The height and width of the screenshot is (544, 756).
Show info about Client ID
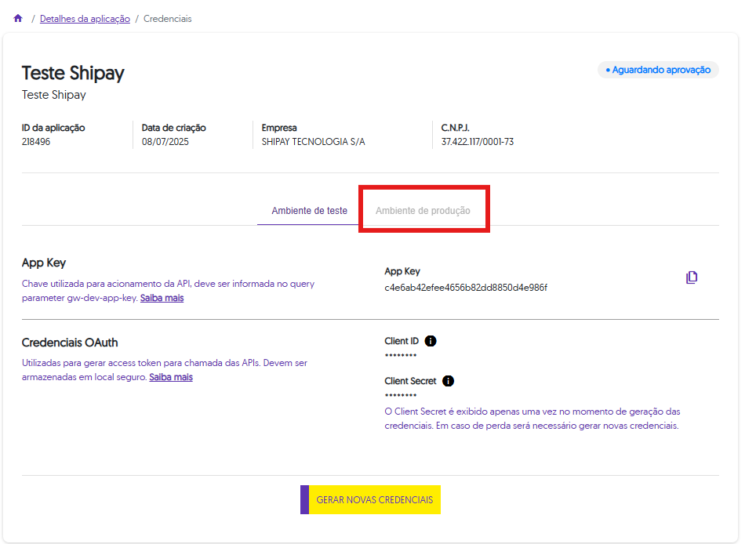(430, 341)
